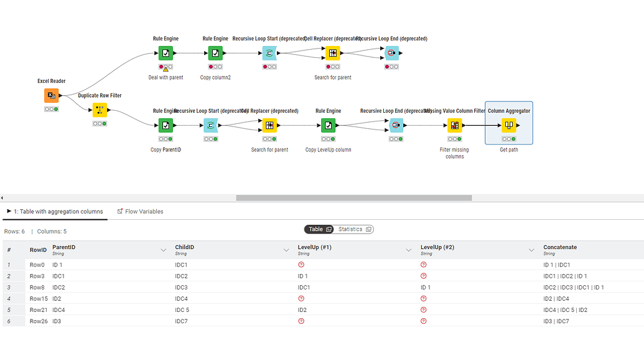Click the workflow canvas horizontal scrollbar
This screenshot has height=363, width=644.
click(x=355, y=197)
